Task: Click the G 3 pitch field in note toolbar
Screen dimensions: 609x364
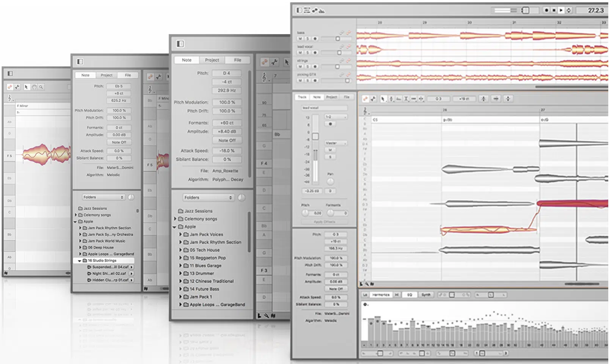Action: [x=438, y=99]
